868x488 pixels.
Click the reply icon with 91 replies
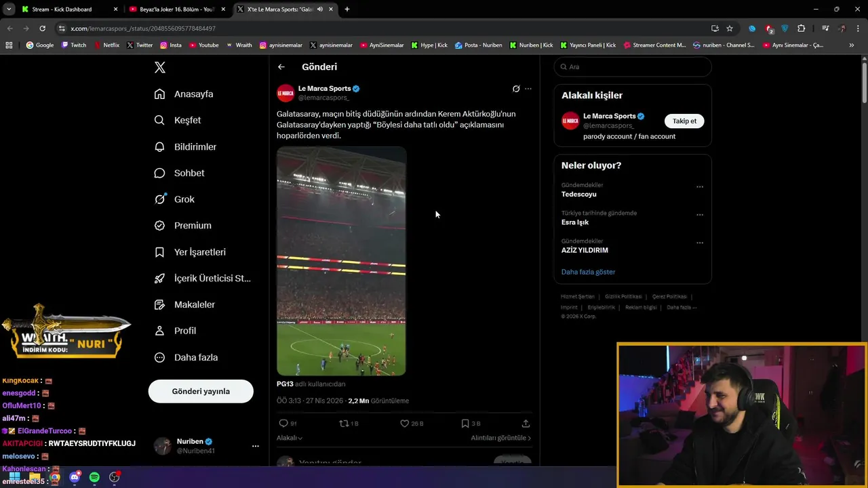coord(283,424)
